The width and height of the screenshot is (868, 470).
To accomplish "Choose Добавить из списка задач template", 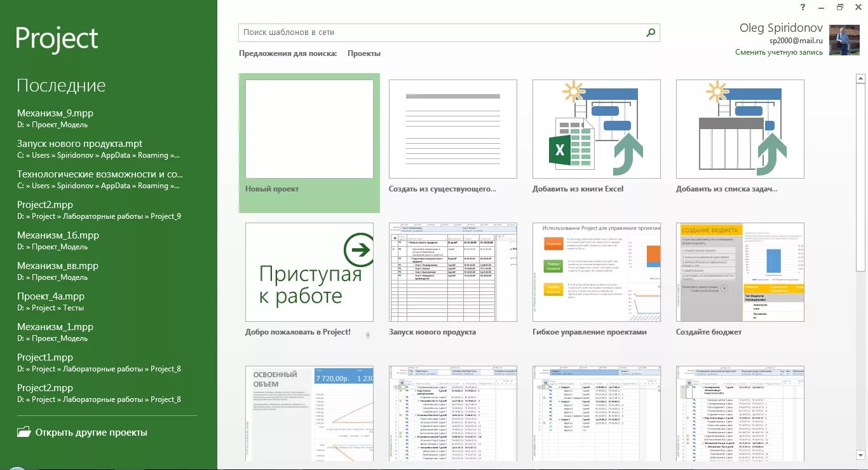I will [740, 136].
